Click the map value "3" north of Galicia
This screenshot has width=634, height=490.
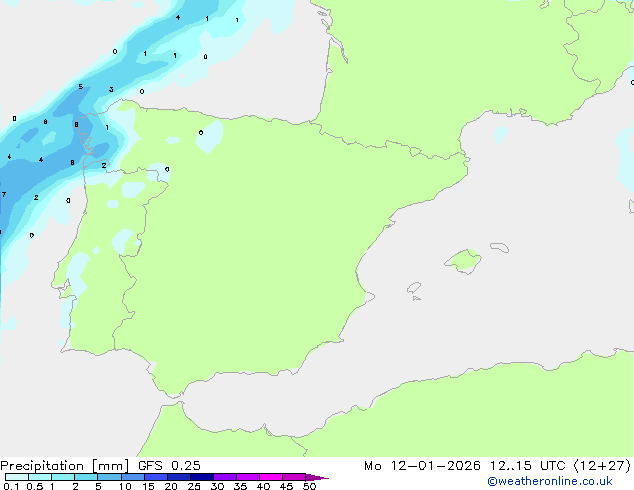click(111, 90)
